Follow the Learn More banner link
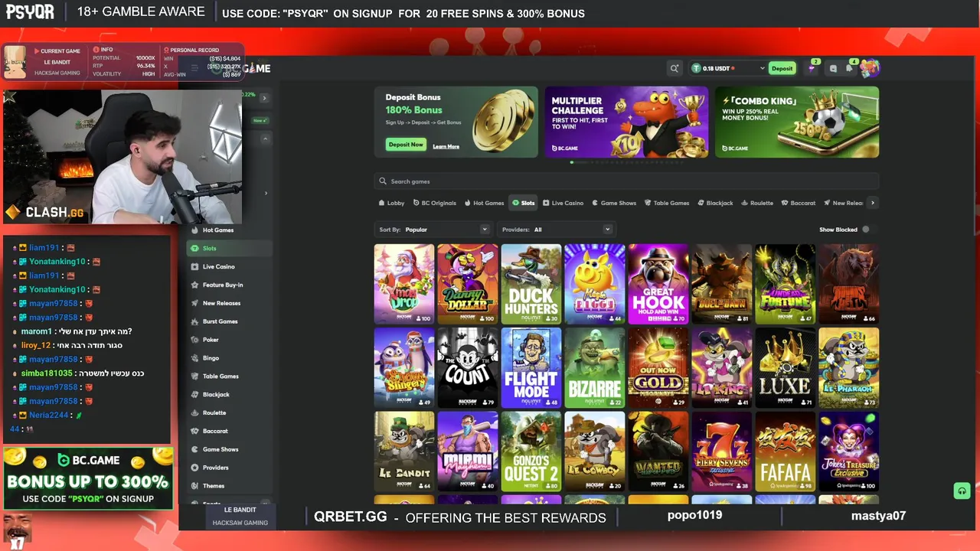This screenshot has height=551, width=980. [x=446, y=146]
